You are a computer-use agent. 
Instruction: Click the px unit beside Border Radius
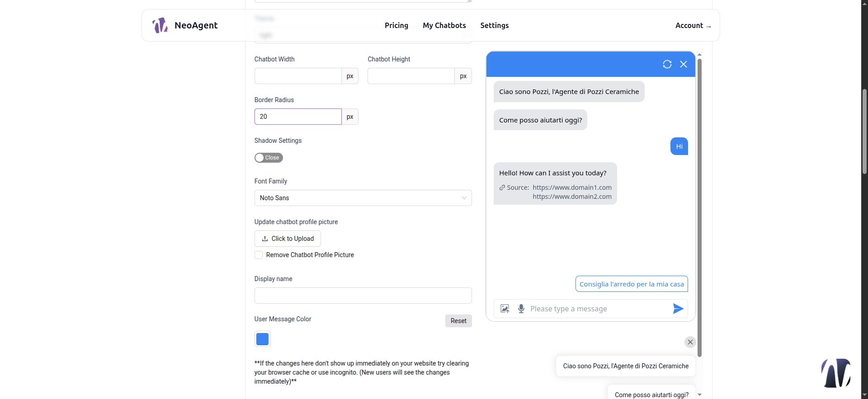(x=350, y=117)
